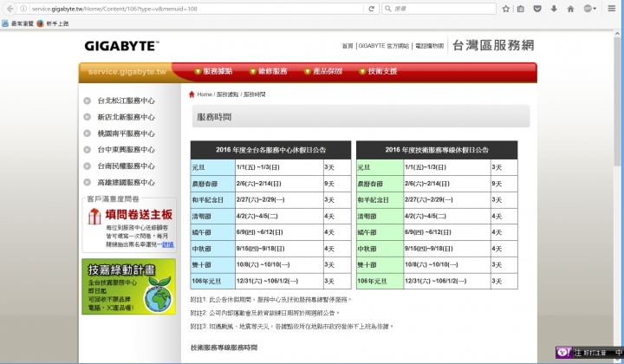Click the Yahoo input method icon
Image resolution: width=624 pixels, height=364 pixels.
click(x=563, y=352)
